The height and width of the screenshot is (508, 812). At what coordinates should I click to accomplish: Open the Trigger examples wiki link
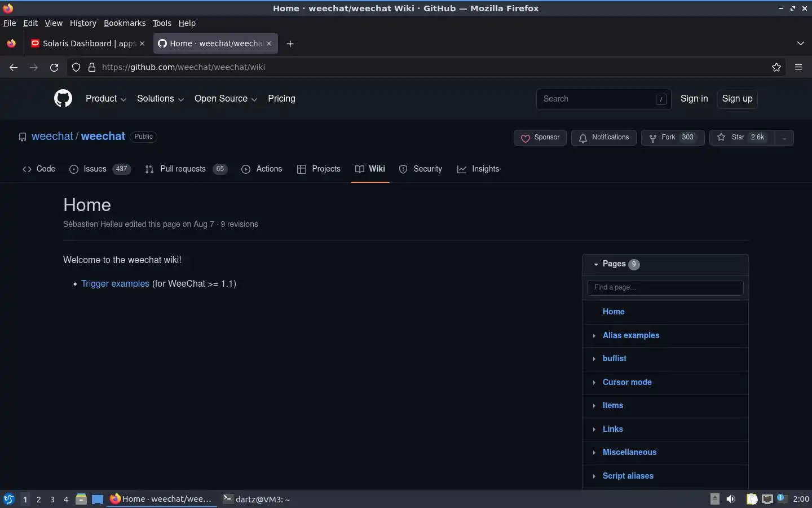tap(115, 284)
